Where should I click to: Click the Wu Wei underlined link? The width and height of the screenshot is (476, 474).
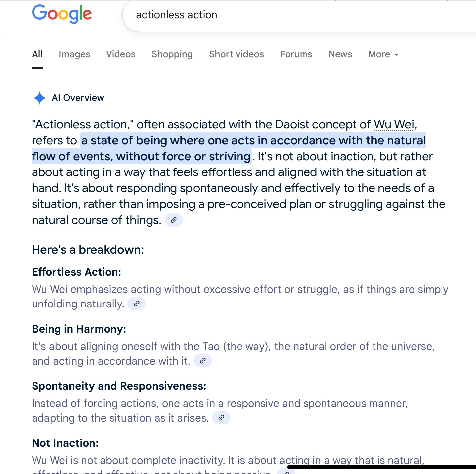click(x=394, y=125)
